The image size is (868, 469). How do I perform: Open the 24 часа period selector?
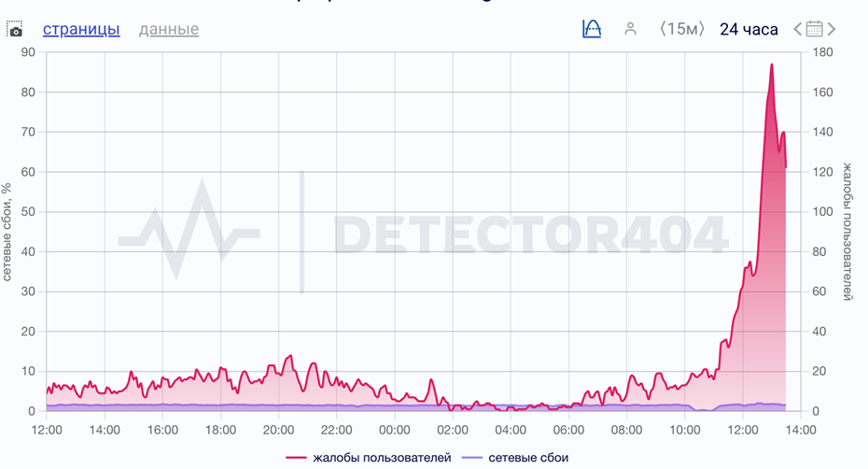click(x=749, y=29)
